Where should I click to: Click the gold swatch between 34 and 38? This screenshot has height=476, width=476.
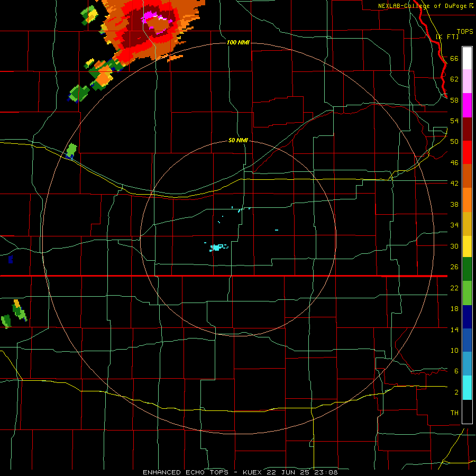467,224
